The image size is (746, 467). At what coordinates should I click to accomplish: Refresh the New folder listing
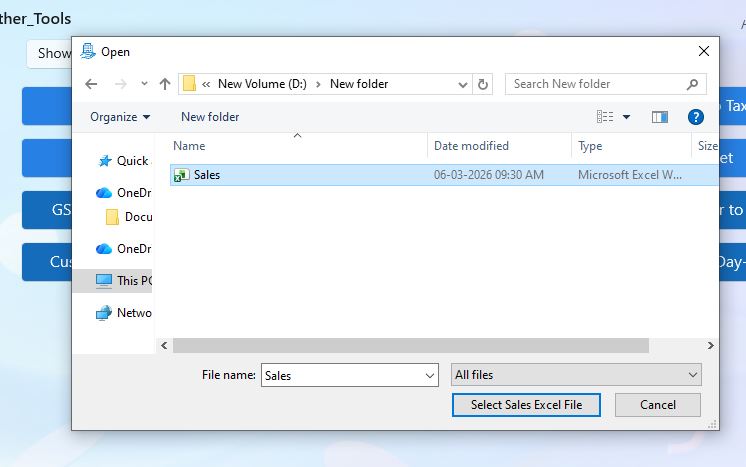[482, 84]
